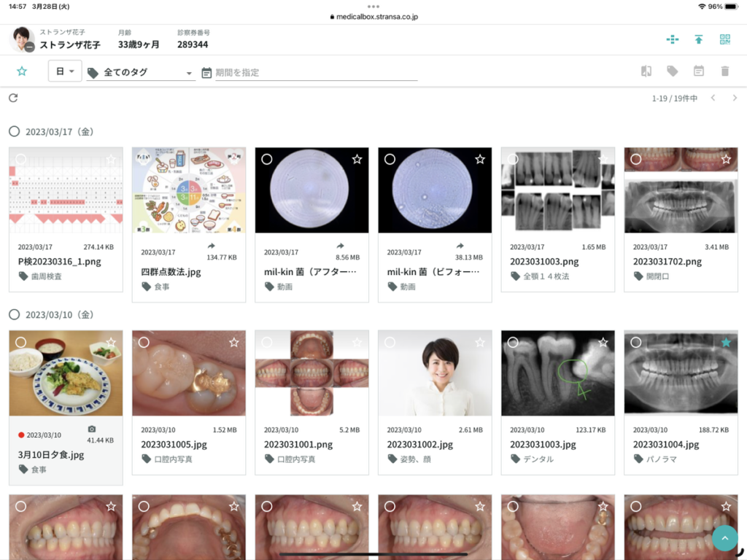Image resolution: width=747 pixels, height=560 pixels.
Task: Expand the 全てのタグ tag filter
Action: [x=140, y=73]
